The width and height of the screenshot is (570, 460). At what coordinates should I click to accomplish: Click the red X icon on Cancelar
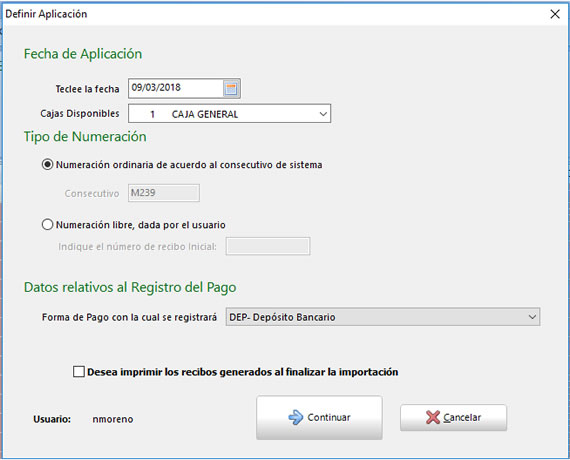point(433,417)
